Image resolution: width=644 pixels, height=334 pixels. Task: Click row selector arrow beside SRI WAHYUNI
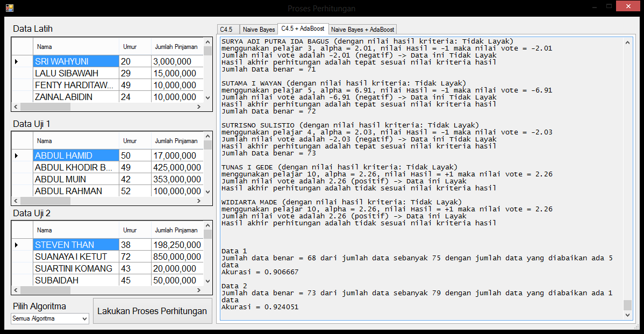pyautogui.click(x=17, y=62)
